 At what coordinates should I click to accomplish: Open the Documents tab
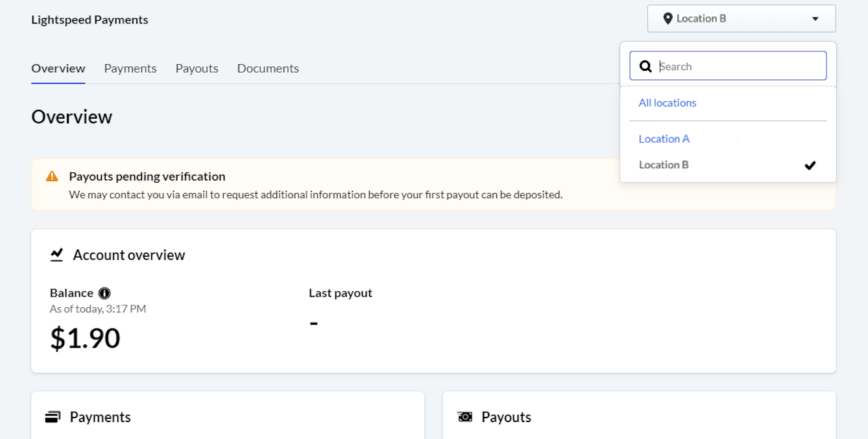click(x=268, y=68)
